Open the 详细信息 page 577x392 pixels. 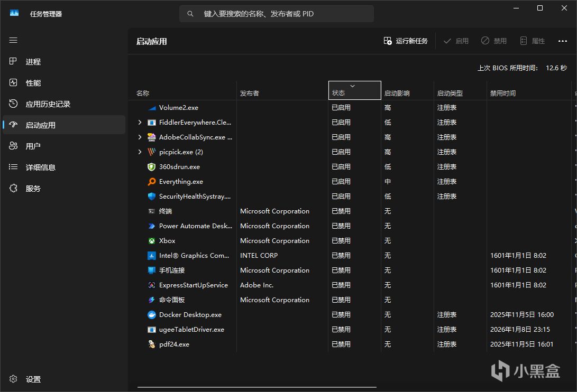64,167
